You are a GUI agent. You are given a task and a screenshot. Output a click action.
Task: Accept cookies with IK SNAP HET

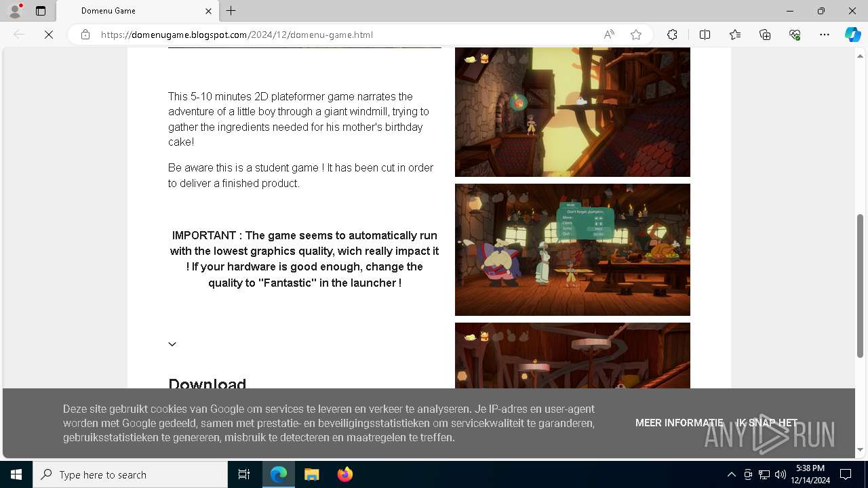(767, 423)
